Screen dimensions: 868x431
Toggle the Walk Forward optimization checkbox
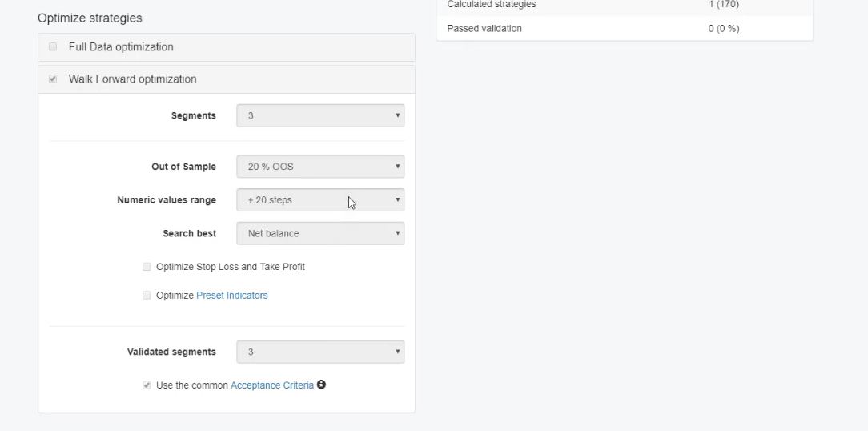point(53,79)
